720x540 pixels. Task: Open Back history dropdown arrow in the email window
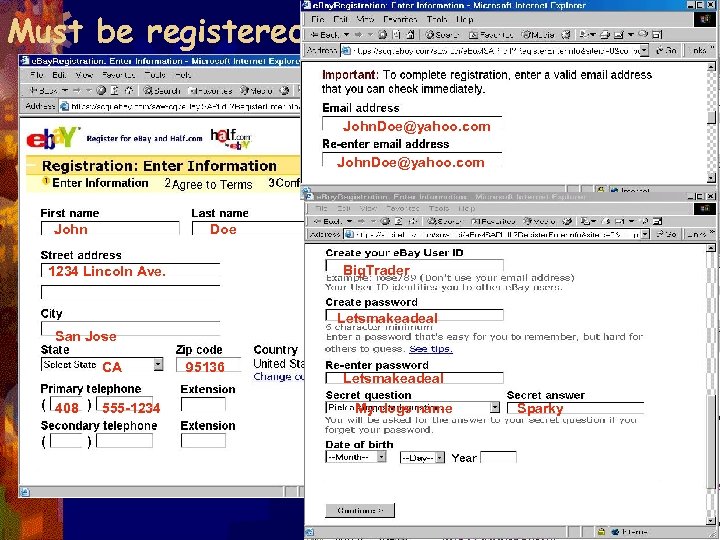click(x=346, y=35)
